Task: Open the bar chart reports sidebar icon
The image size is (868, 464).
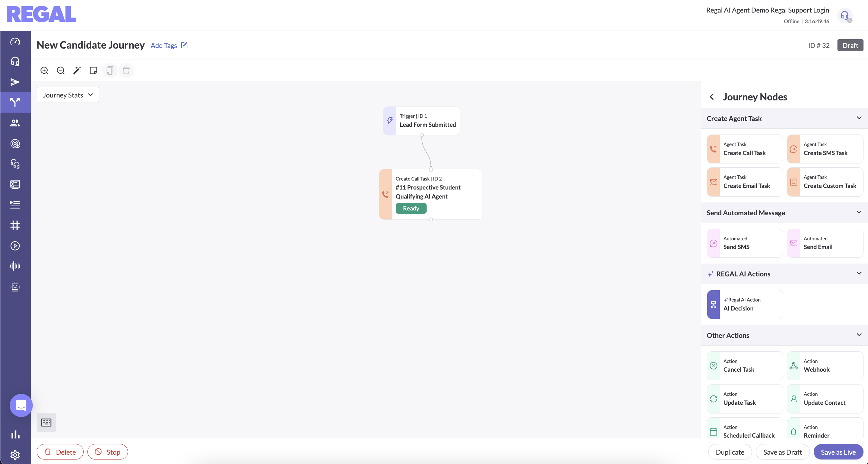Action: [15, 434]
